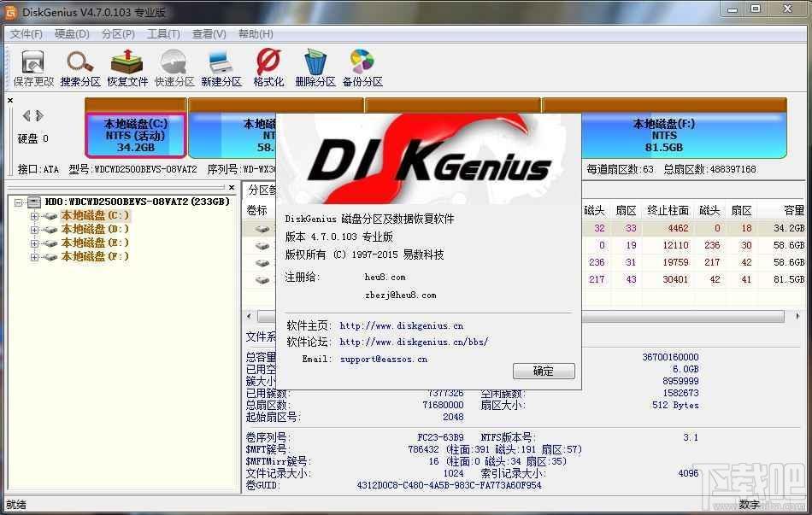The width and height of the screenshot is (812, 515).
Task: Click the 容量 column header
Action: pyautogui.click(x=793, y=211)
